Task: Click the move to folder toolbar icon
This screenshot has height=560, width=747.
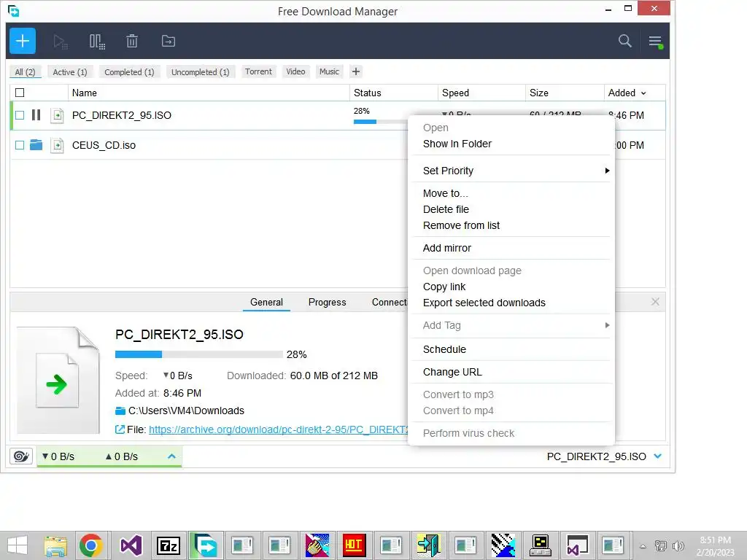Action: pos(169,42)
